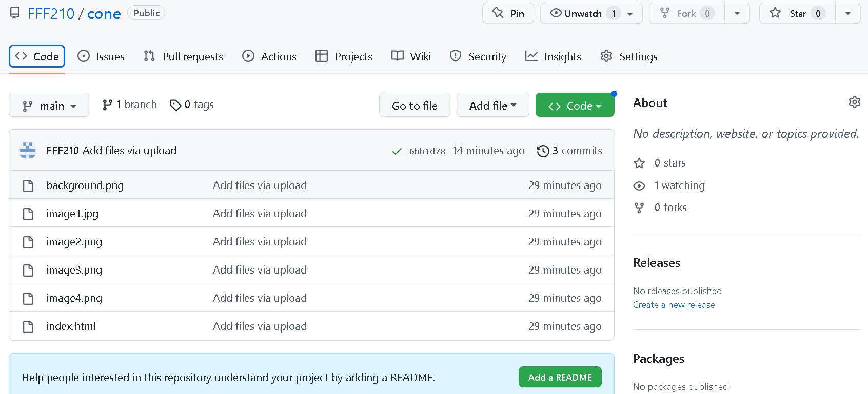The width and height of the screenshot is (868, 394).
Task: Click the repository book icon beside FFF210
Action: tap(15, 13)
